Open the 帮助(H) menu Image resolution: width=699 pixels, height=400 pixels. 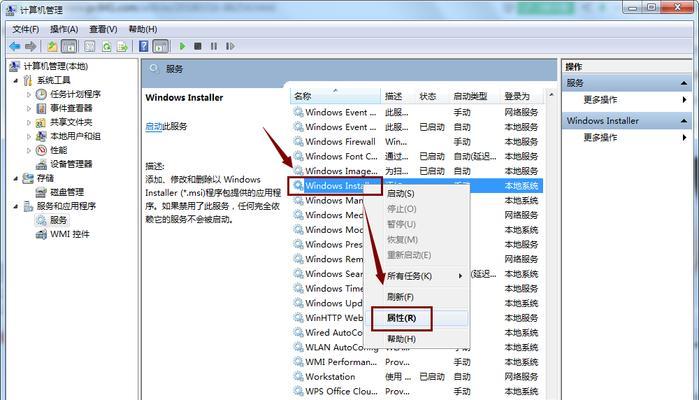pyautogui.click(x=143, y=29)
